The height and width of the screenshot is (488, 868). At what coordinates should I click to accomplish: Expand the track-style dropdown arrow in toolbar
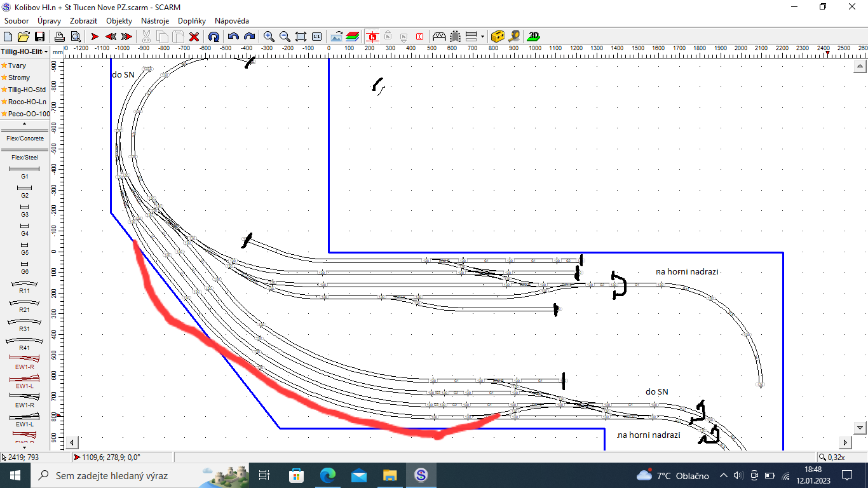click(x=482, y=36)
